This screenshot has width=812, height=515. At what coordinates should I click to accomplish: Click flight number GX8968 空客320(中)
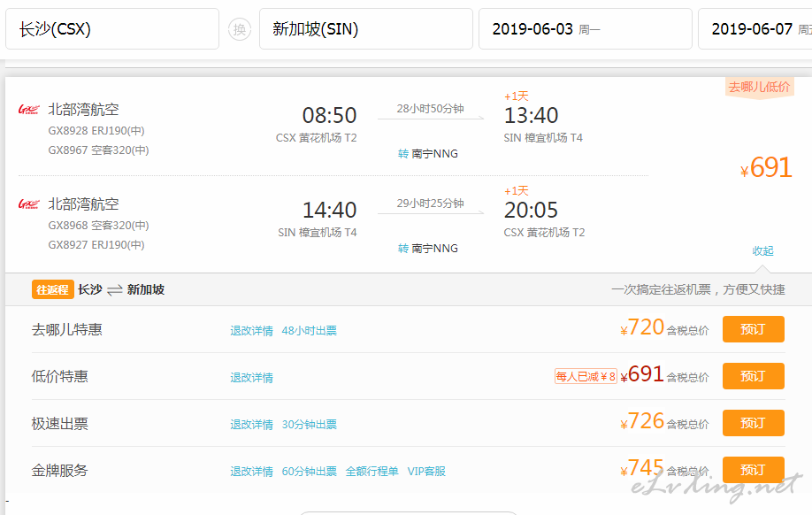(x=98, y=226)
